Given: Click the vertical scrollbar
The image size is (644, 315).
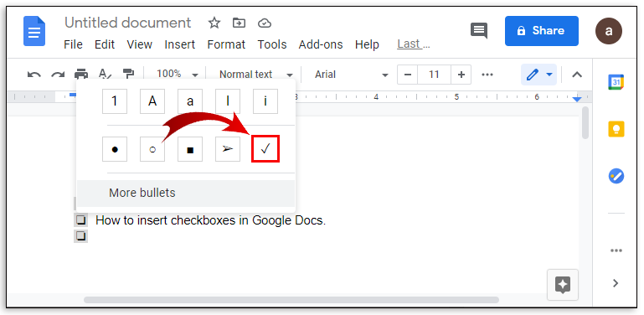Looking at the screenshot, I should [585, 123].
